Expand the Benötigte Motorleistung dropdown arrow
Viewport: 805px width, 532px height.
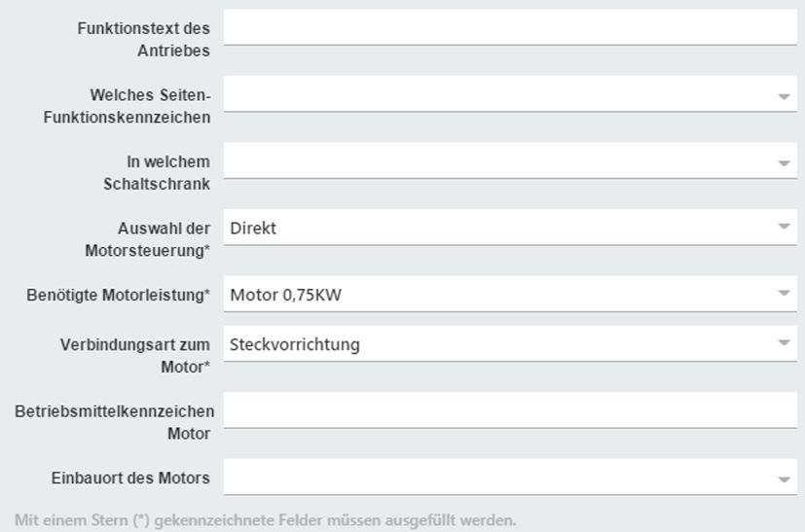tap(784, 294)
